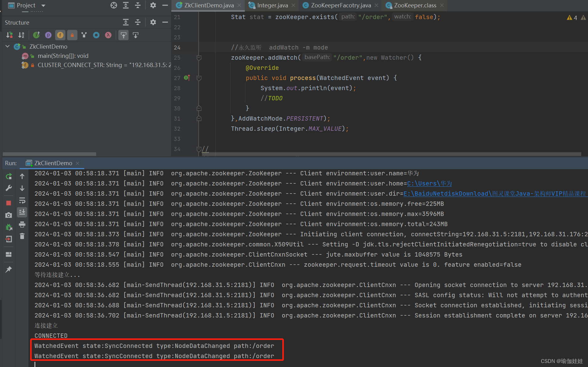Image resolution: width=588 pixels, height=367 pixels.
Task: Toggle autoscroll from source in Structure
Action: 135,35
